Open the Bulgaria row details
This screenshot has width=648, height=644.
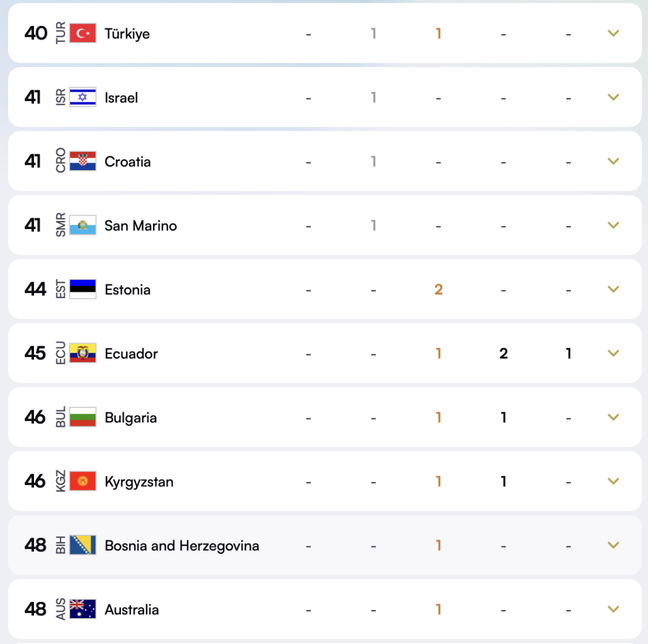click(x=613, y=417)
